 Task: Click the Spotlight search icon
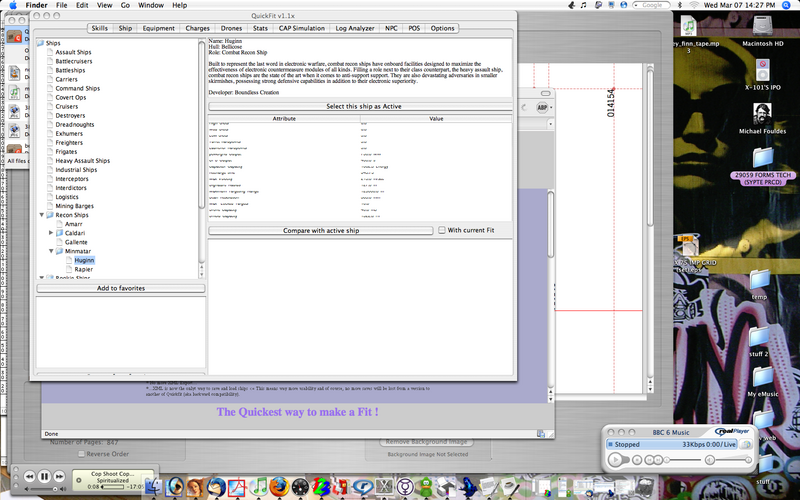pos(786,5)
